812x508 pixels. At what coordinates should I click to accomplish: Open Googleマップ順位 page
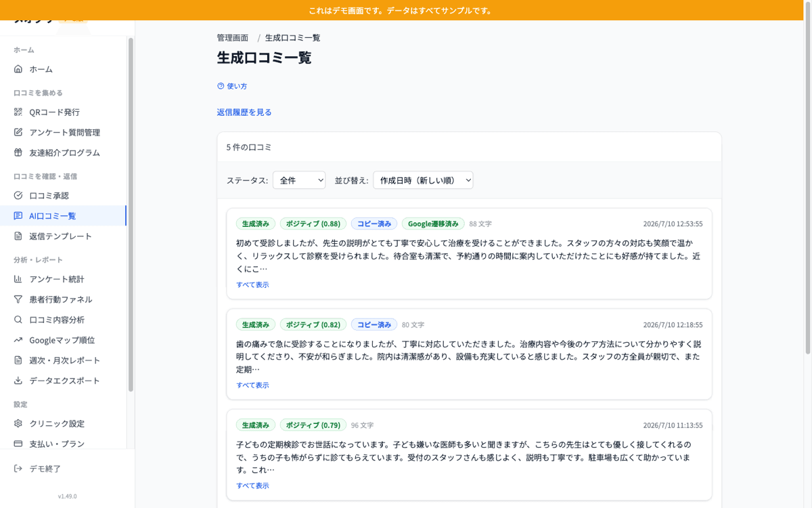(x=63, y=339)
